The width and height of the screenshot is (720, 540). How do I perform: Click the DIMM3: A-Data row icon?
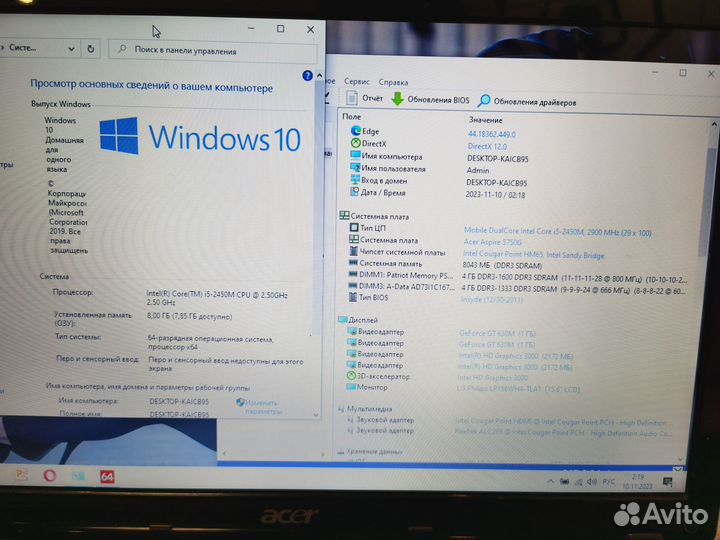coord(353,286)
